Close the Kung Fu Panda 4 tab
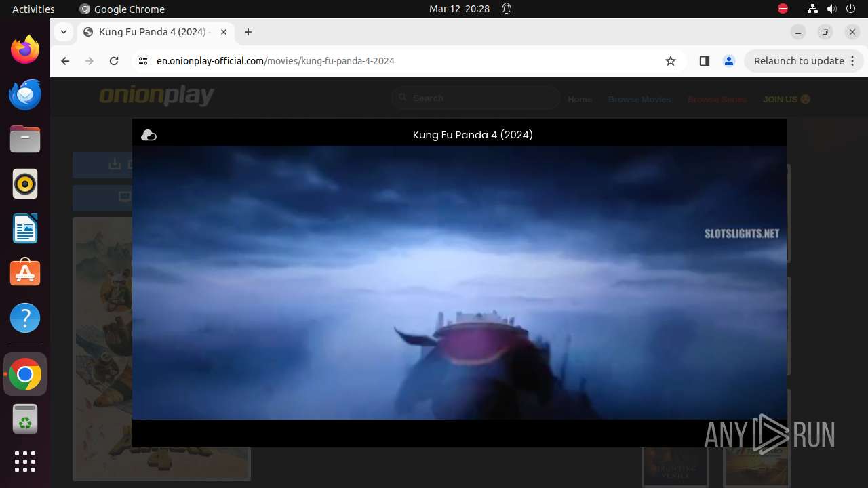 pyautogui.click(x=224, y=32)
